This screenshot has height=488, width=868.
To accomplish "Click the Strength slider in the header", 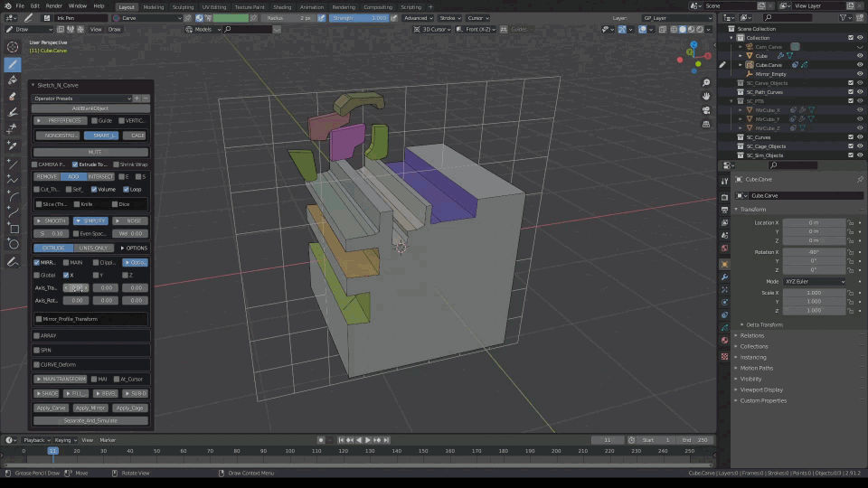I will 360,18.
